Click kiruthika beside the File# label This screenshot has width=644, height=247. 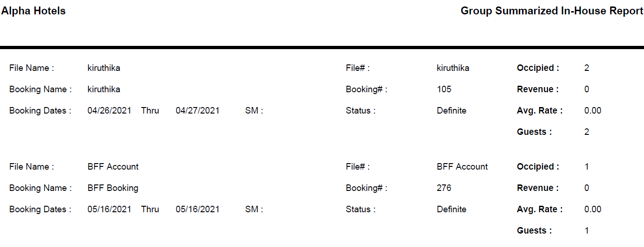(453, 68)
